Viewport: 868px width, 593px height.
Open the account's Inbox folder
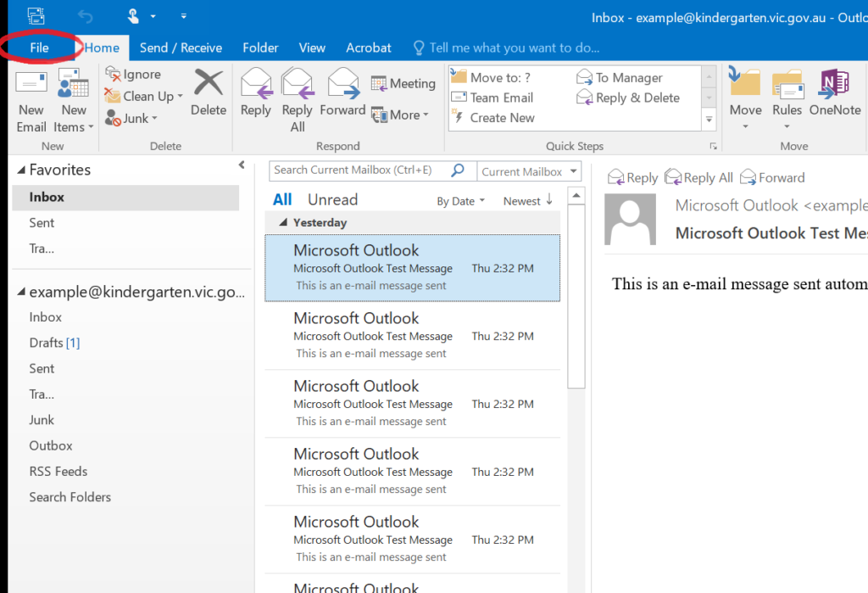click(46, 317)
